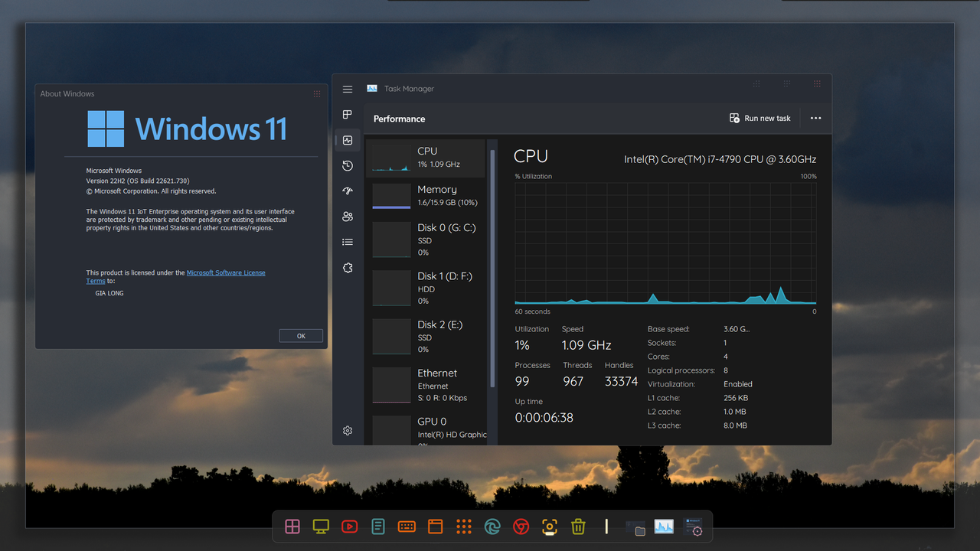Open the Microsoft Software License Terms link

click(226, 272)
